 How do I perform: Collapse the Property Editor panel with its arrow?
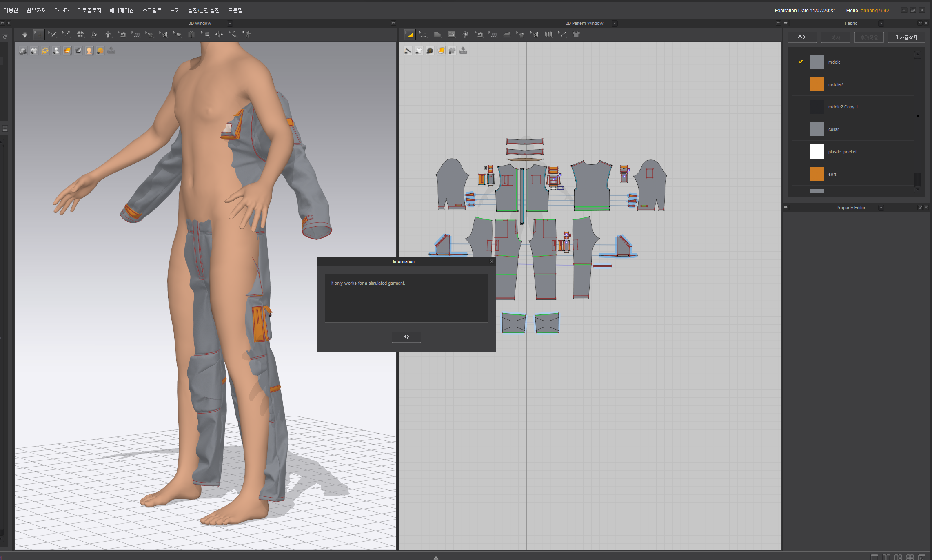click(x=786, y=207)
